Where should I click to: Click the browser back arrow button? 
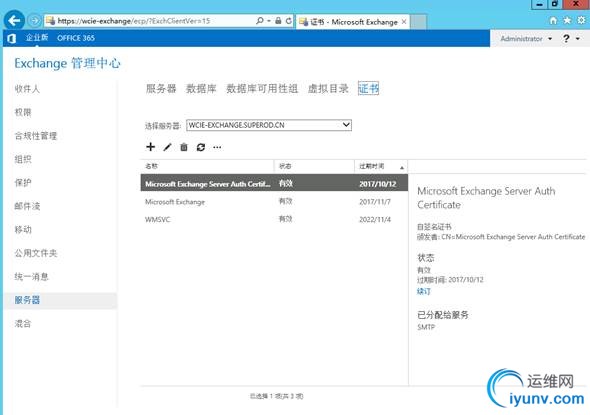tap(14, 20)
